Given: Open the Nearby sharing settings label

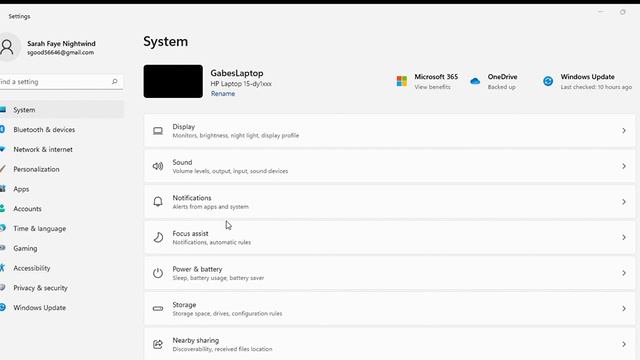Looking at the screenshot, I should [x=196, y=340].
